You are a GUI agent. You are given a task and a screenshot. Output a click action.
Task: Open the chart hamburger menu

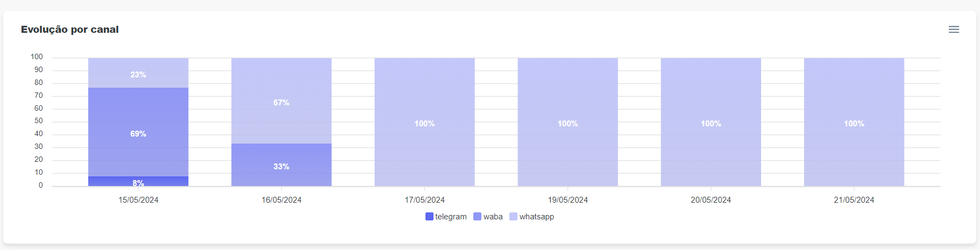[954, 30]
